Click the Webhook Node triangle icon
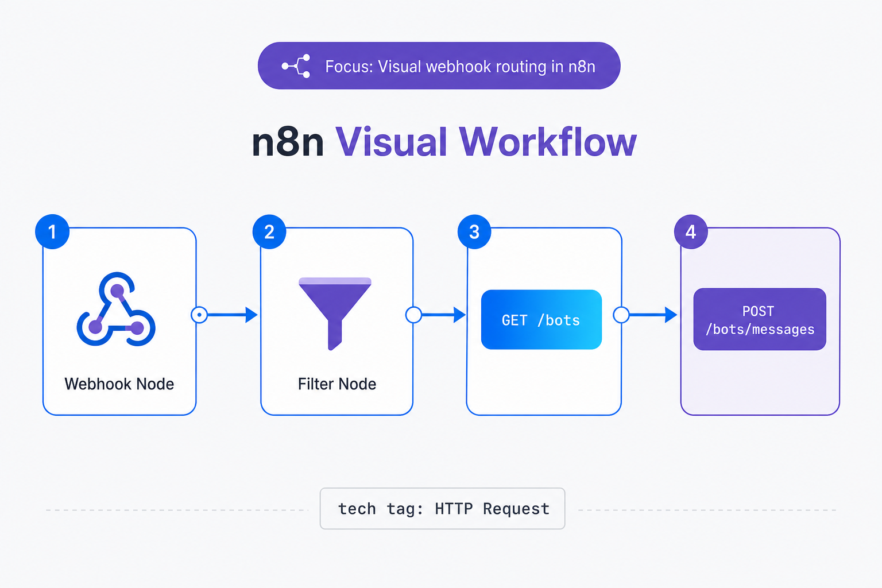The image size is (882, 588). coord(116,309)
